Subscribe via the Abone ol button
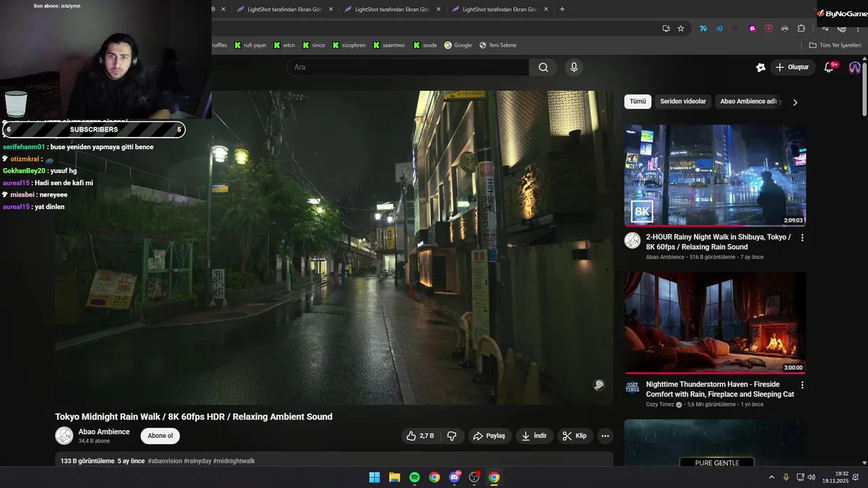The image size is (868, 488). coord(160,436)
